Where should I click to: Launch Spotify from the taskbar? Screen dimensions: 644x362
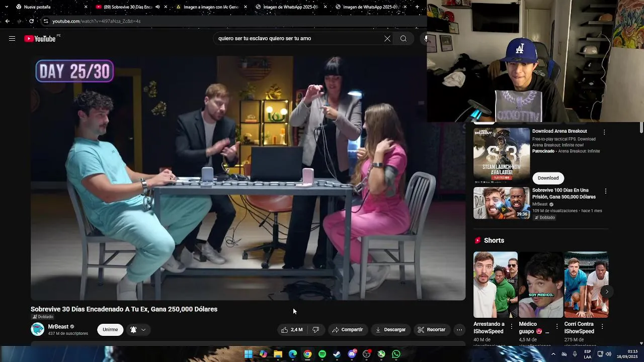point(322,354)
